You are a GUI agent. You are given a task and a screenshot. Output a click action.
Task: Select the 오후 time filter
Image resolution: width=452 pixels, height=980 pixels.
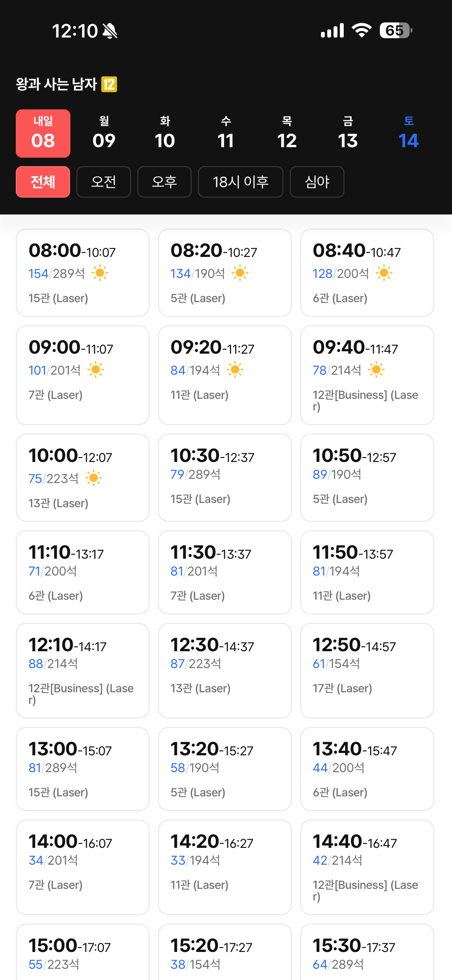tap(164, 182)
